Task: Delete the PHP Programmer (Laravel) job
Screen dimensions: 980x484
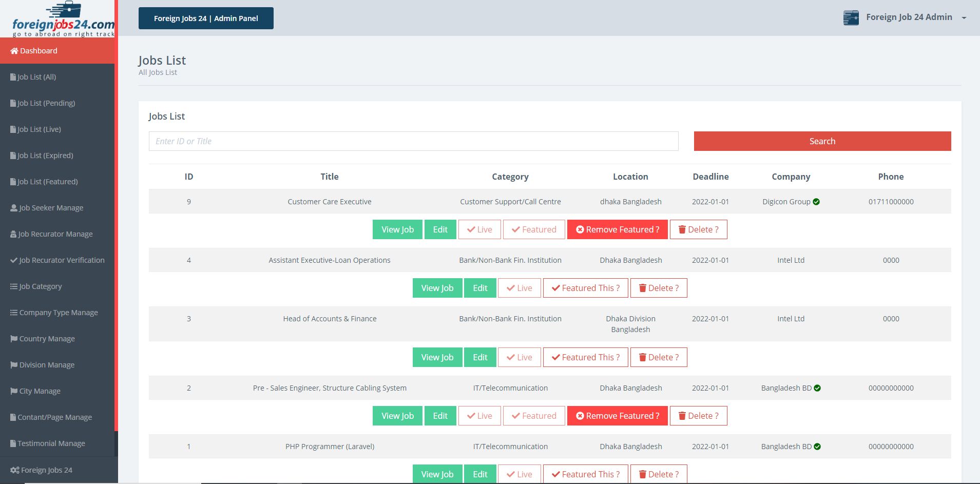Action: (659, 474)
